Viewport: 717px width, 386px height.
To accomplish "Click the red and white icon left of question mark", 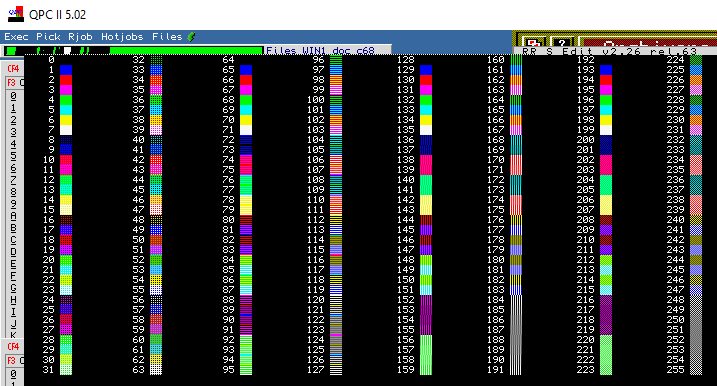I will tap(534, 43).
